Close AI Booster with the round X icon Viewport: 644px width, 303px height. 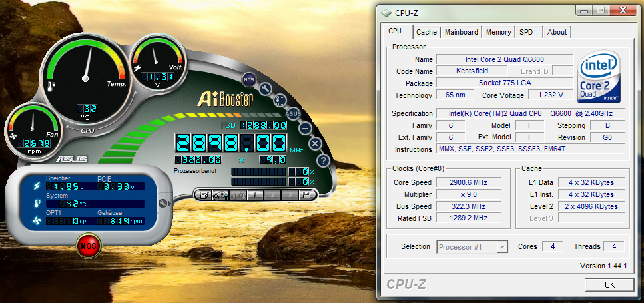click(315, 143)
